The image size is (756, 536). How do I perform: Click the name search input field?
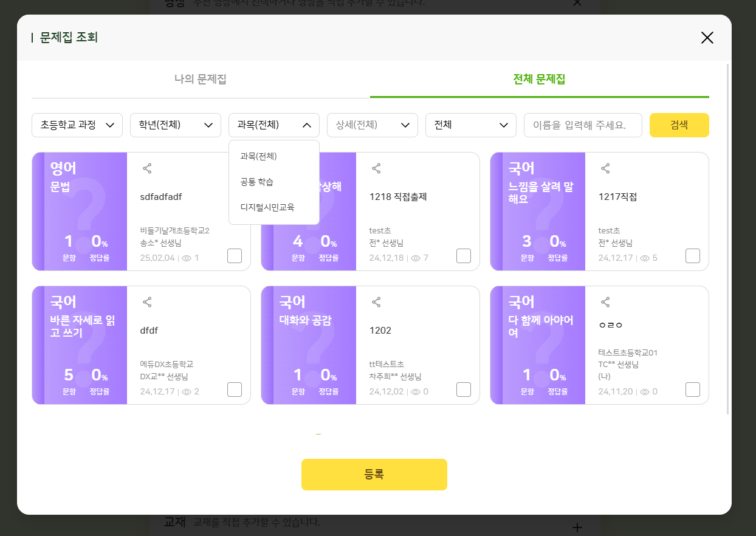pos(583,125)
